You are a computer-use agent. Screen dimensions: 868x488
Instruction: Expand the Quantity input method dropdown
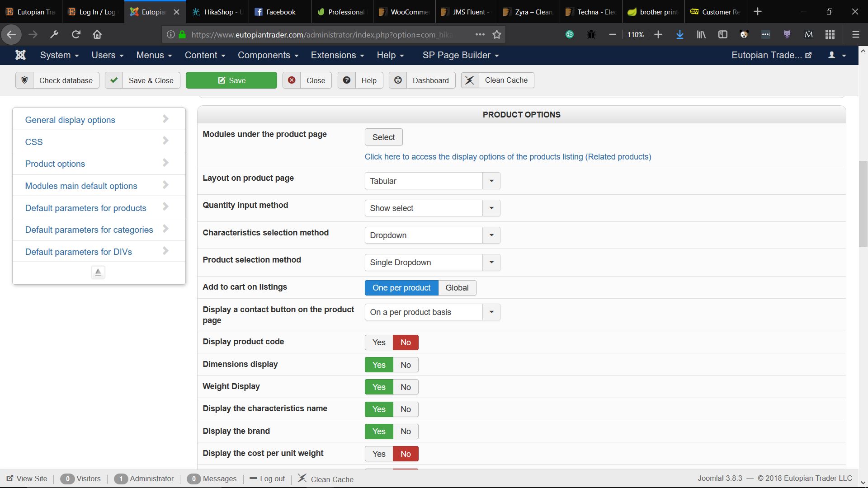432,208
